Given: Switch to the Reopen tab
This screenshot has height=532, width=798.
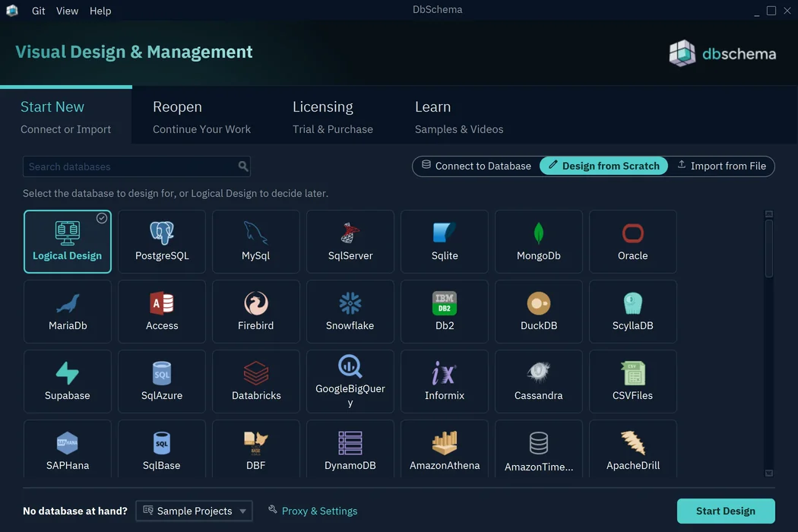Looking at the screenshot, I should tap(201, 117).
